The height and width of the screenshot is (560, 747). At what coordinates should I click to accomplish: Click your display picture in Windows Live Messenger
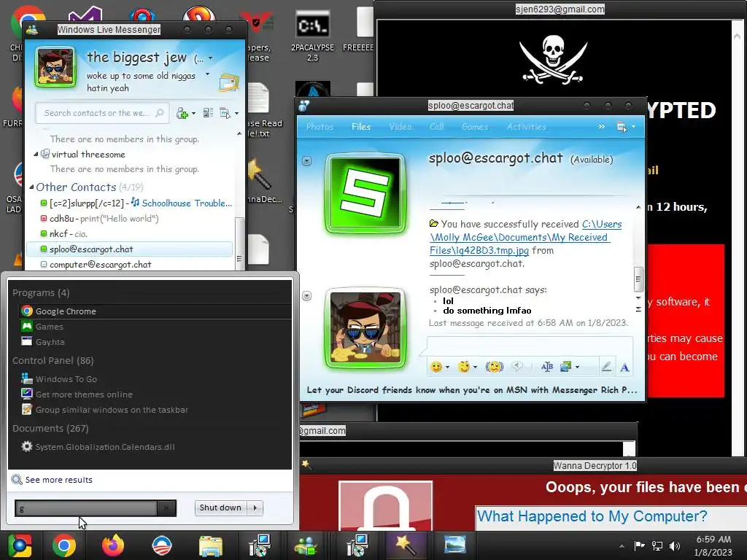(55, 67)
